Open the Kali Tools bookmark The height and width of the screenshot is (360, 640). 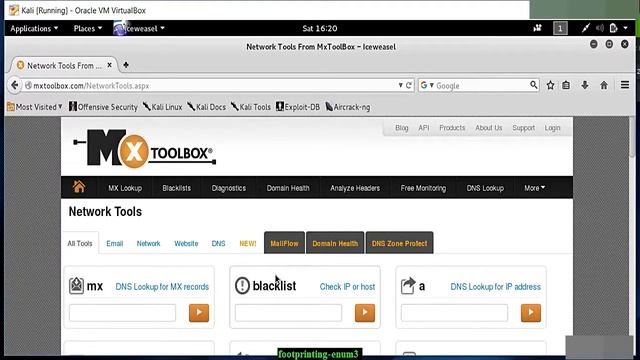click(251, 107)
